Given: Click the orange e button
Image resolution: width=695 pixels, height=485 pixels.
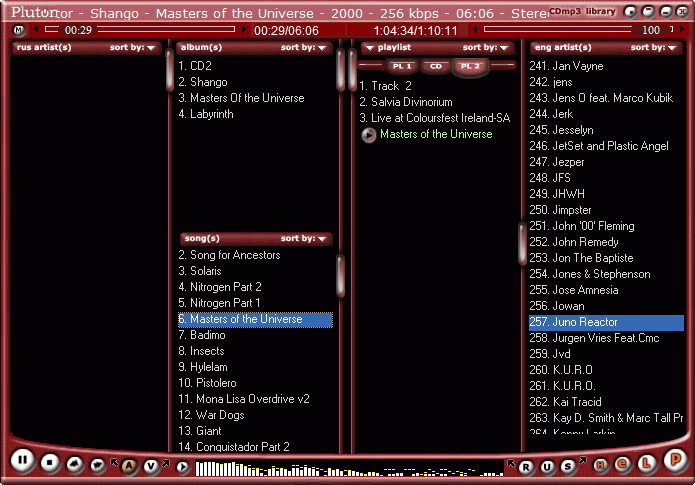Looking at the screenshot, I should click(622, 464).
